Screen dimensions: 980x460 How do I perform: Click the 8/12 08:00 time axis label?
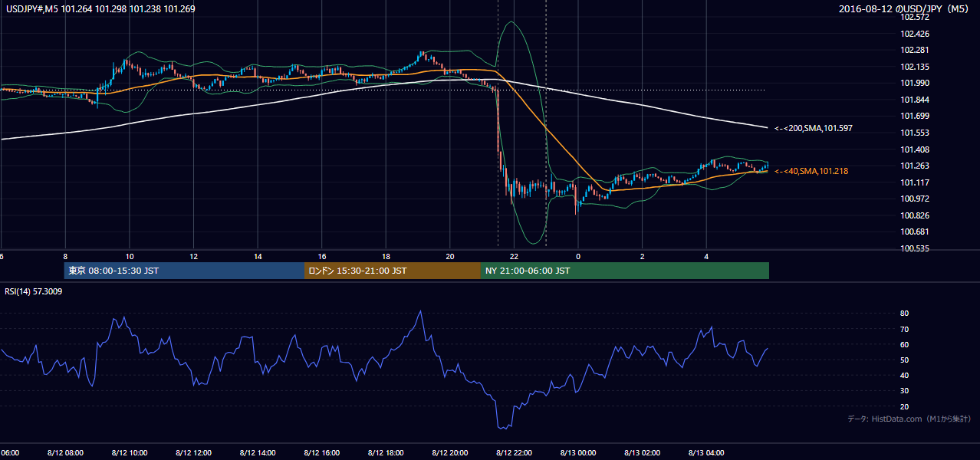[65, 452]
